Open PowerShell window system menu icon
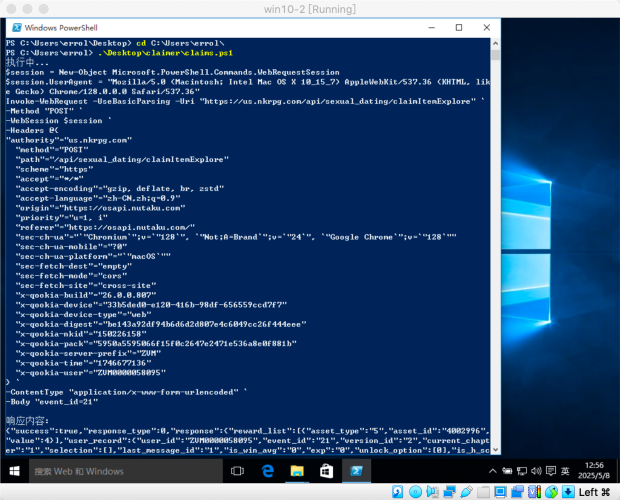 click(12, 29)
